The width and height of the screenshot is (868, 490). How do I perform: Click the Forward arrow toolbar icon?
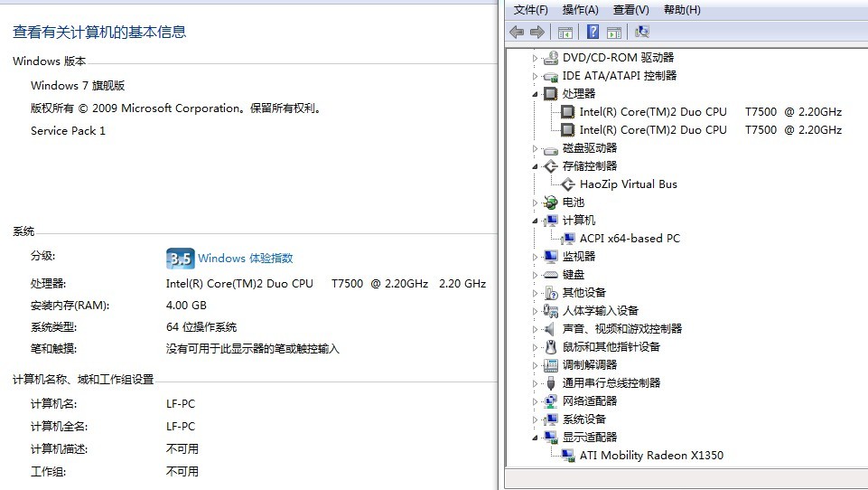pos(537,33)
